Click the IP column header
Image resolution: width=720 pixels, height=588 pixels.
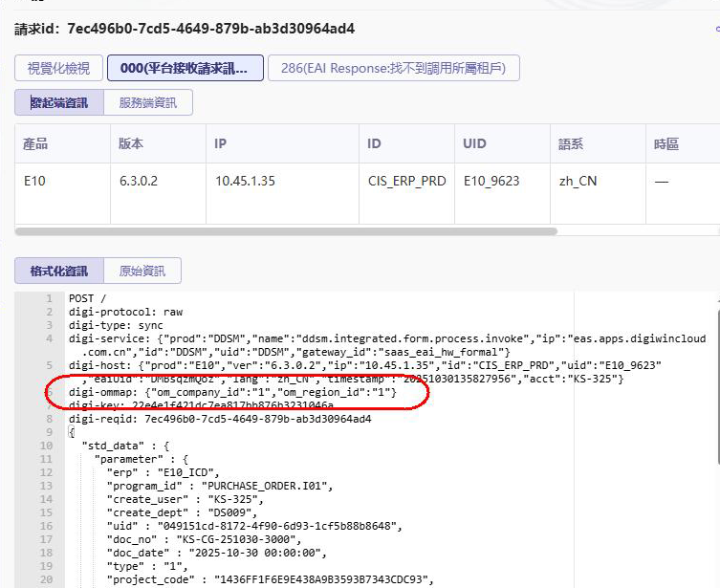pos(221,143)
